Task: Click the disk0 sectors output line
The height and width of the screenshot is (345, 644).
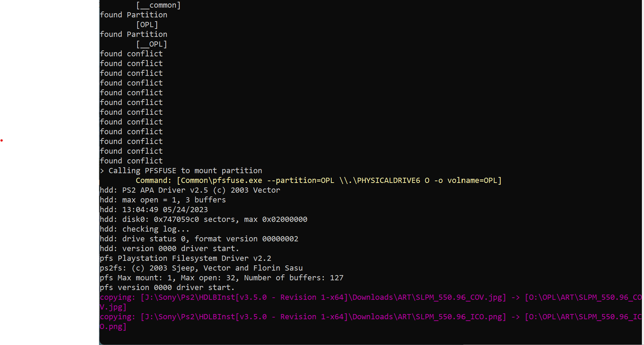Action: (x=204, y=219)
